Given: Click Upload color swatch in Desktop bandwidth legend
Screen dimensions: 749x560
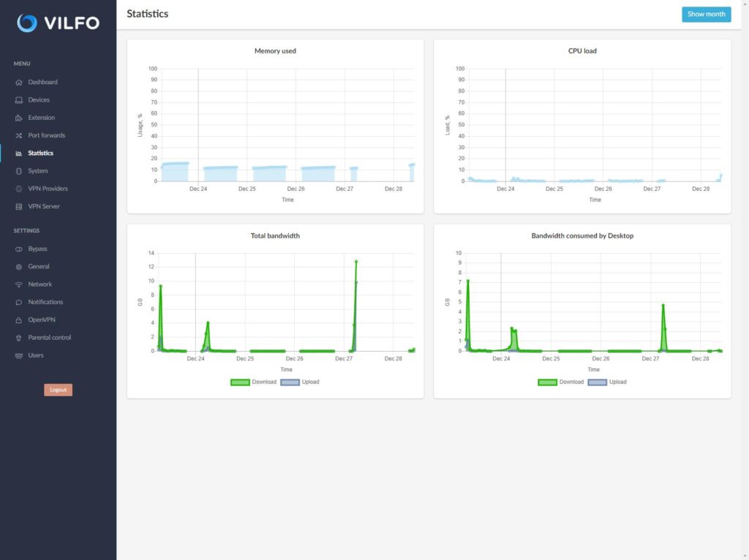Looking at the screenshot, I should (597, 382).
